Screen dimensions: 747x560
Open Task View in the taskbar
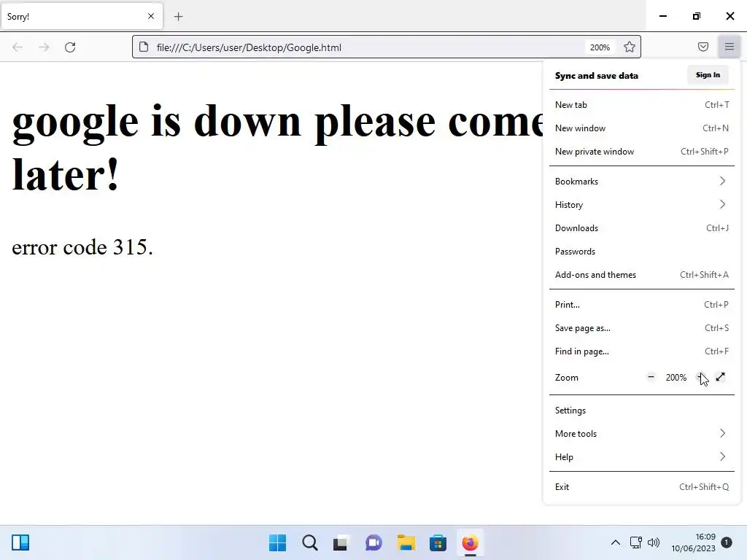tap(340, 542)
